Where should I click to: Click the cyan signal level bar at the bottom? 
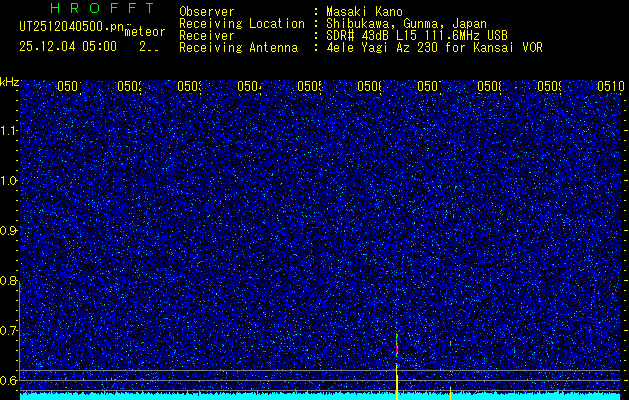[321, 396]
